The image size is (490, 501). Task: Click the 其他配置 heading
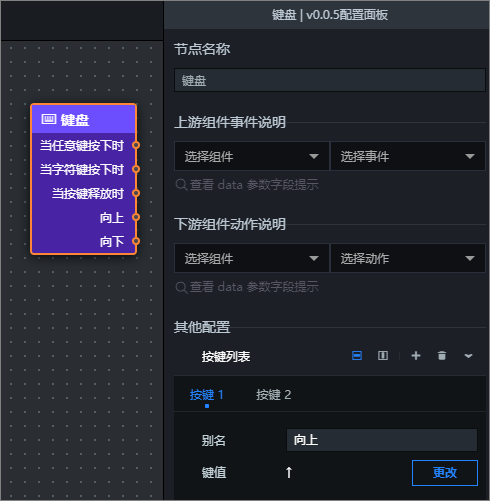pyautogui.click(x=202, y=327)
